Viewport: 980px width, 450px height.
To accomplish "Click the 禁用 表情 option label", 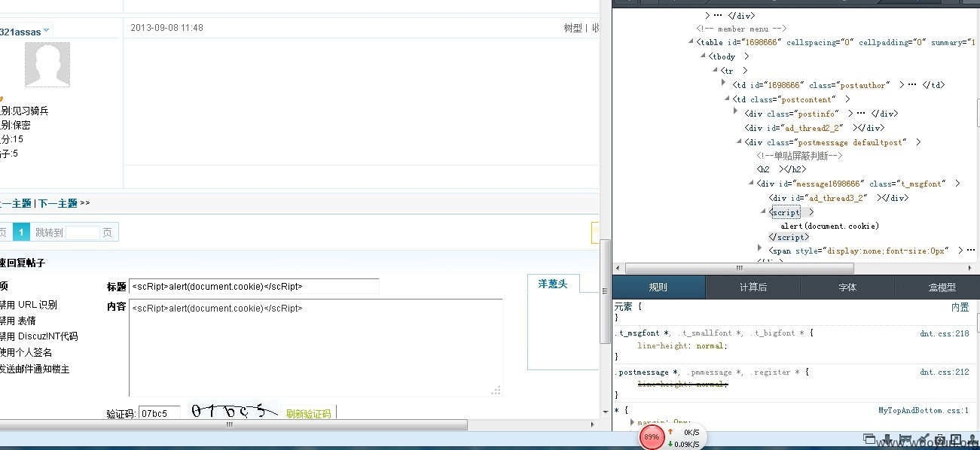I will pos(18,321).
